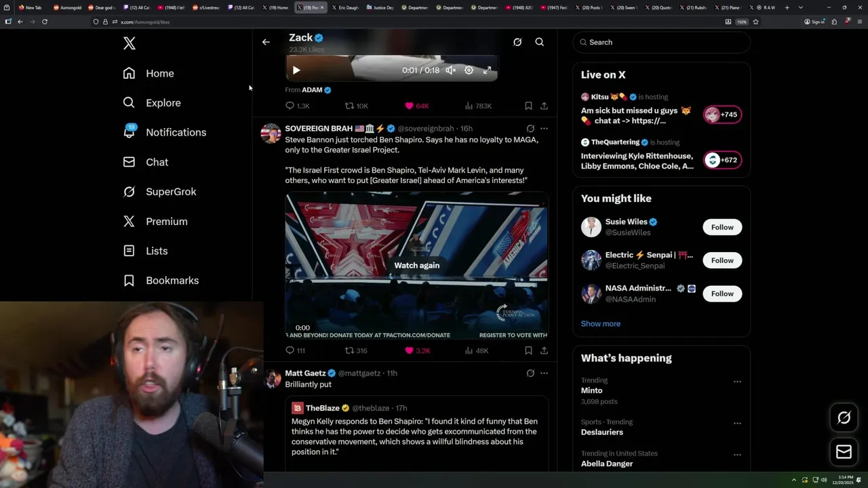This screenshot has height=488, width=868.
Task: Click Watch again on the Bannon video
Action: [417, 266]
